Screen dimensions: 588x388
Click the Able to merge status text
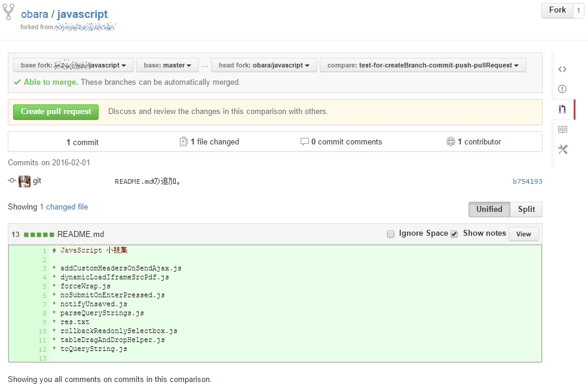(51, 82)
